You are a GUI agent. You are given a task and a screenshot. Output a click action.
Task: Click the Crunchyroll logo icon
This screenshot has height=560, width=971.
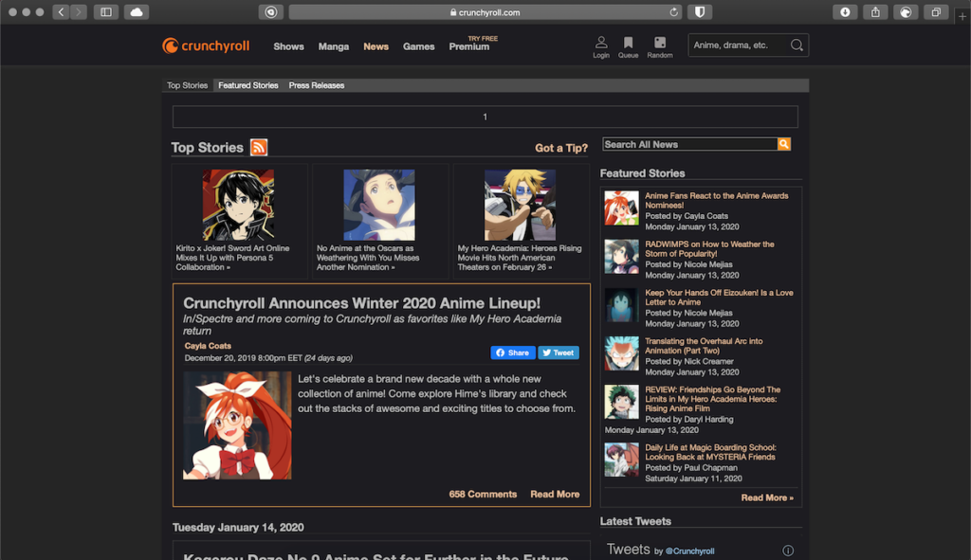pos(171,44)
